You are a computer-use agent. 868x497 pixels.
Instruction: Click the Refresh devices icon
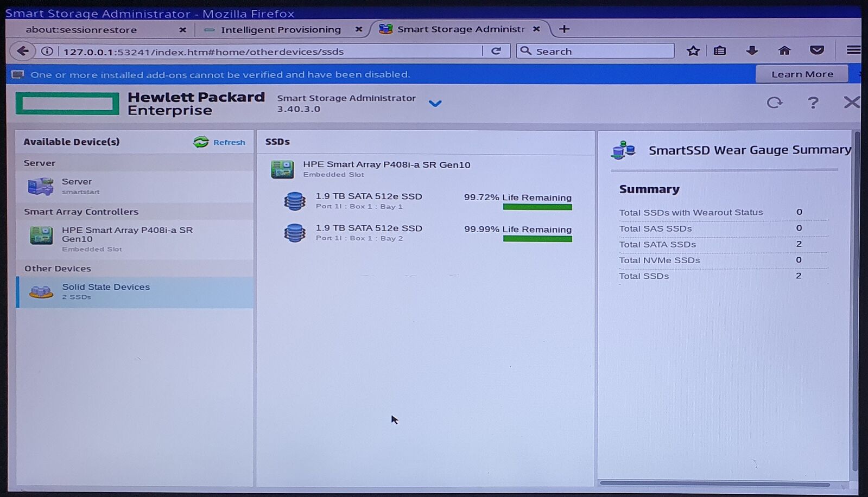point(201,142)
